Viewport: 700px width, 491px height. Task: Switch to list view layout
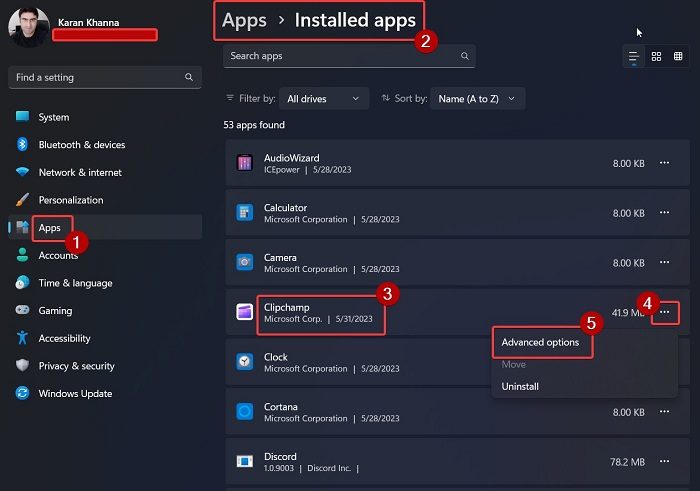click(x=633, y=57)
